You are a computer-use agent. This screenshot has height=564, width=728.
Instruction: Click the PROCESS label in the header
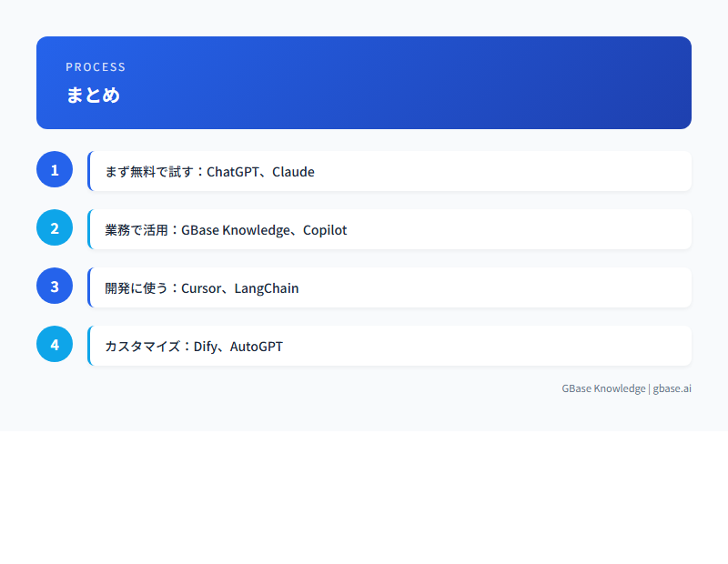[x=96, y=66]
